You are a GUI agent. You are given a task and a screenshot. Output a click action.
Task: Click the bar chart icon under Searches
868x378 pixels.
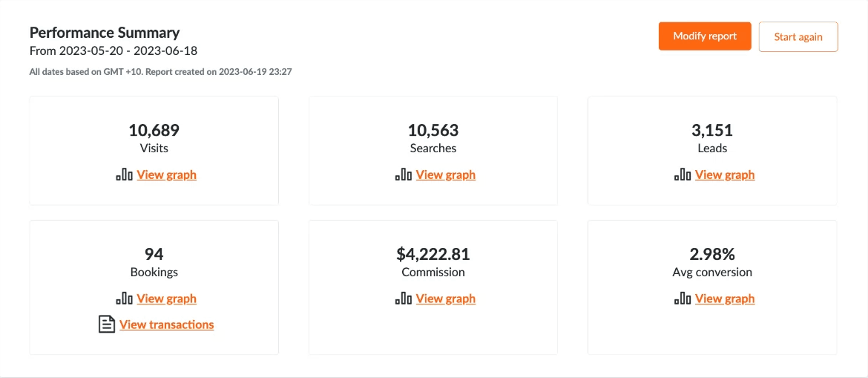(403, 175)
